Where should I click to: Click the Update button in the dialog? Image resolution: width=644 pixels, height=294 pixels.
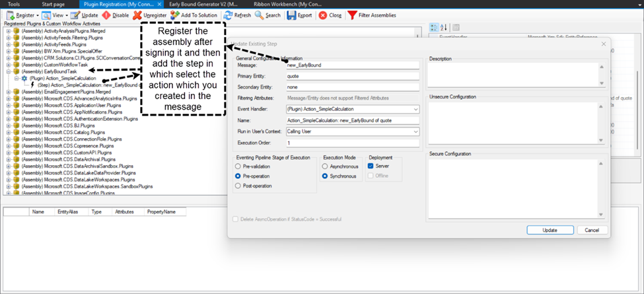point(550,230)
